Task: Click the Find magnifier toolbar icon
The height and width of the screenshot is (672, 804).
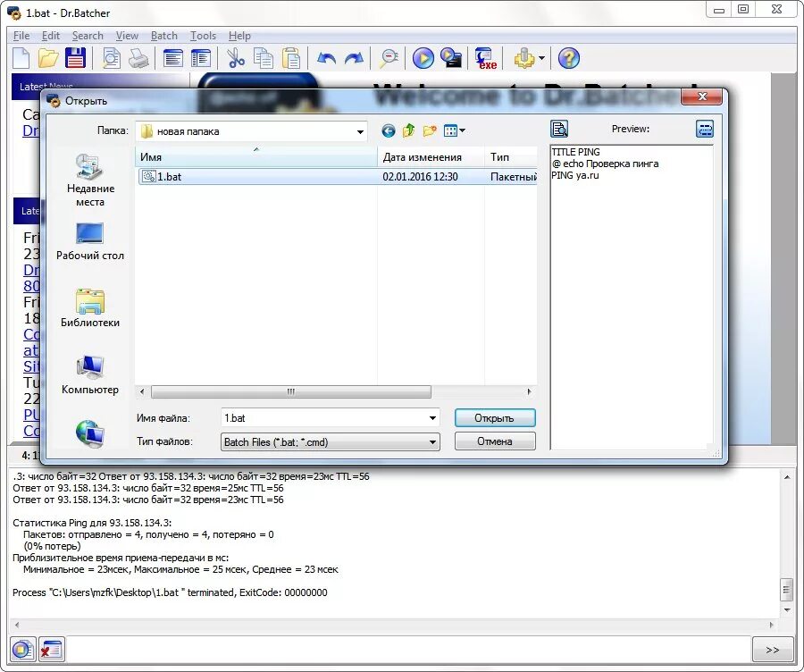Action: (389, 58)
